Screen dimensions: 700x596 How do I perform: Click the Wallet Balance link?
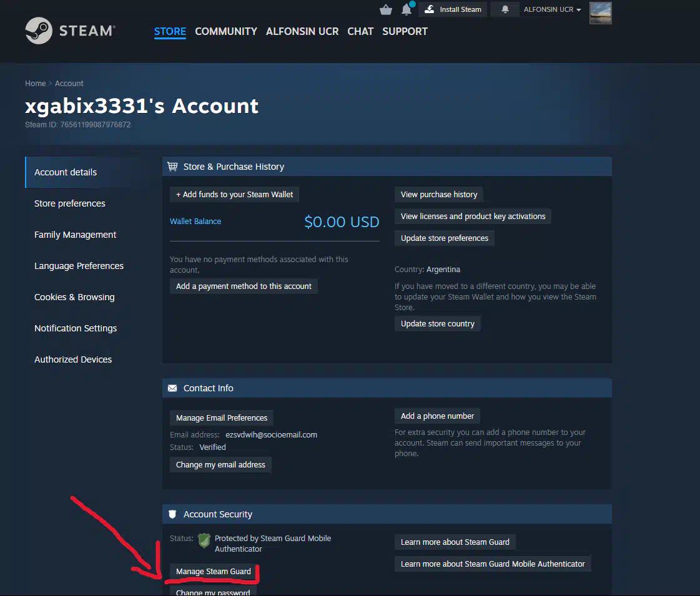(195, 221)
